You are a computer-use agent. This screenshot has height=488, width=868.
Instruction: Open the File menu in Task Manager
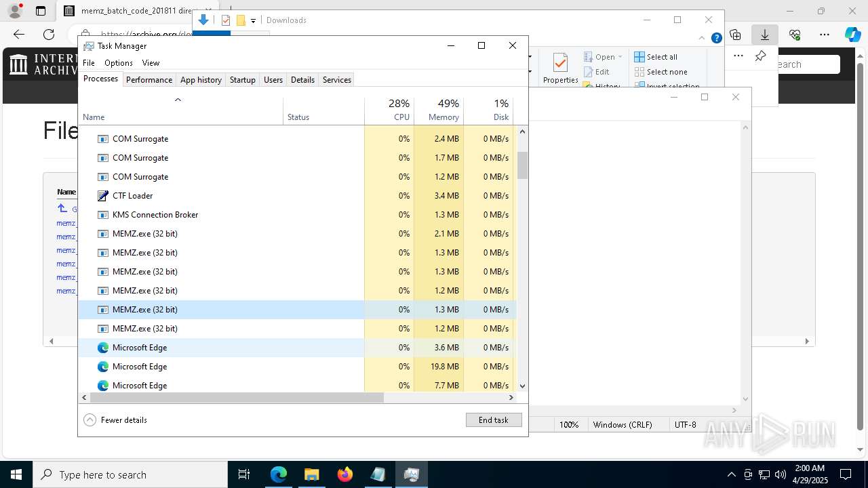point(89,62)
